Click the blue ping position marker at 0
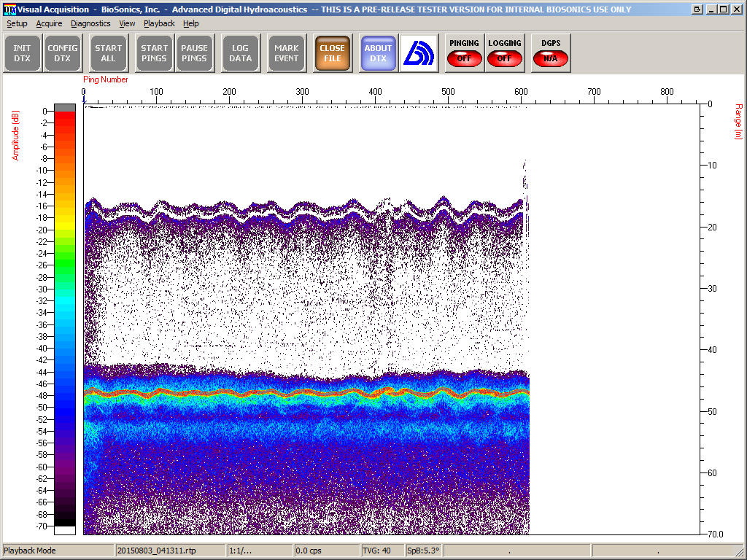The height and width of the screenshot is (560, 747). (84, 98)
